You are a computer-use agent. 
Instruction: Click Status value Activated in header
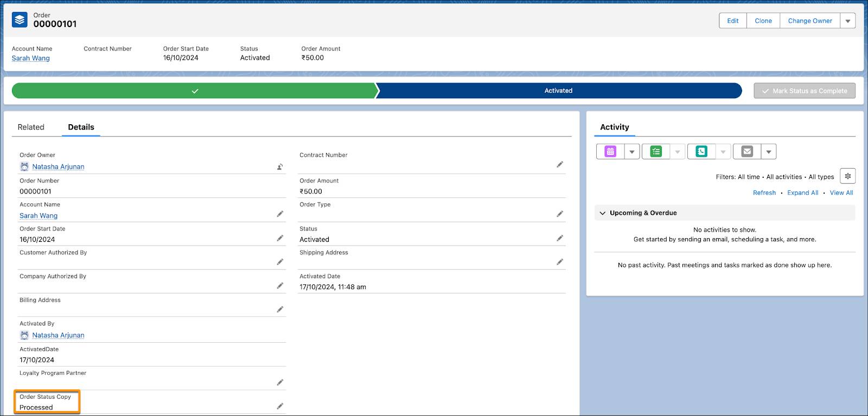255,57
